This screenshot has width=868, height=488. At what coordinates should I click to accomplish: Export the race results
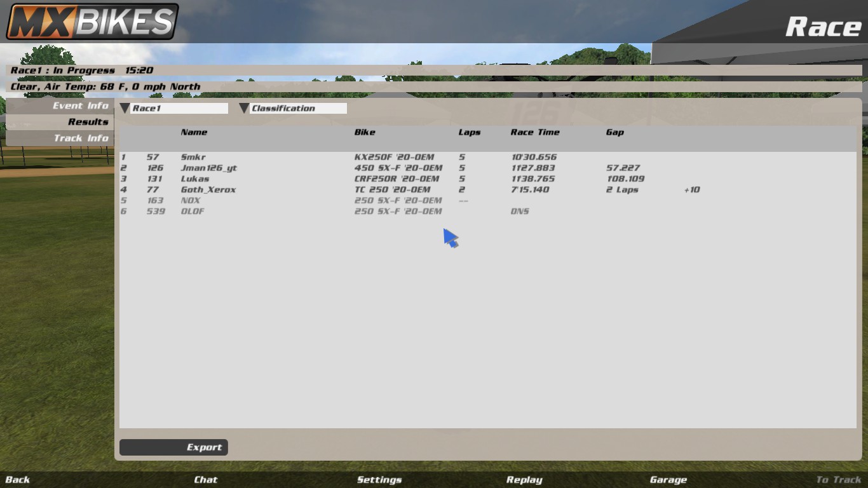(173, 447)
